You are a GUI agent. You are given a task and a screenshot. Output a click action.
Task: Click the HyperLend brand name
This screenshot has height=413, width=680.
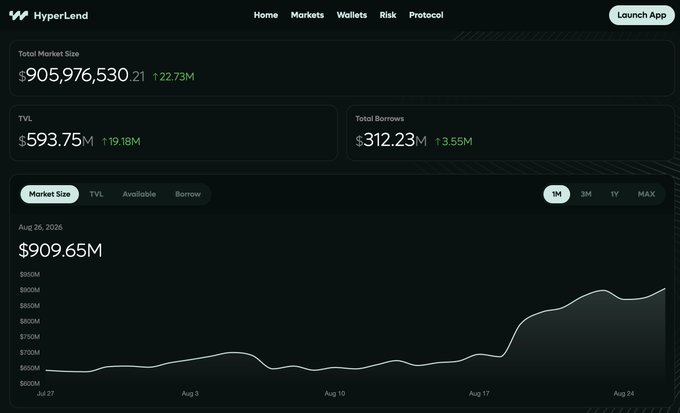(61, 16)
